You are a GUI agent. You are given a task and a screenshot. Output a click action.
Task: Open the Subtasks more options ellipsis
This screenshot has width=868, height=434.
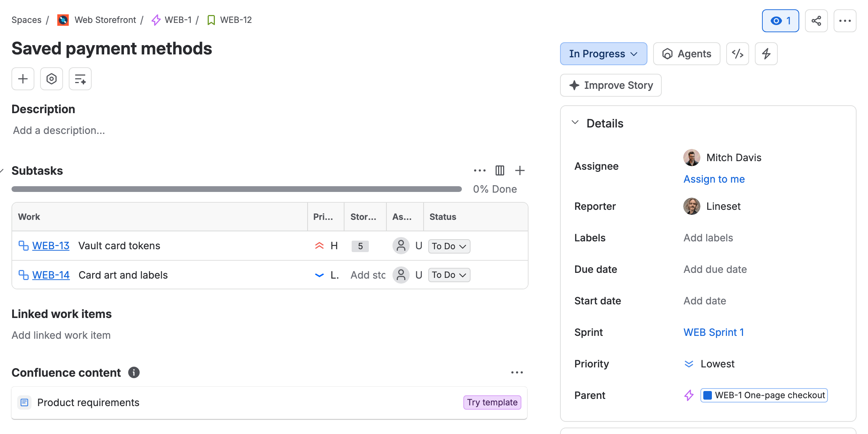(479, 170)
